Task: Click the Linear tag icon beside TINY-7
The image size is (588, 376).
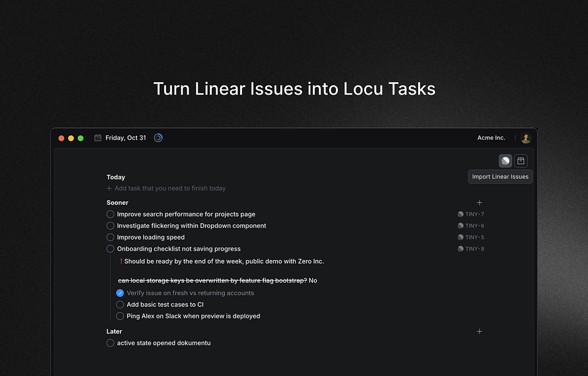Action: tap(461, 214)
